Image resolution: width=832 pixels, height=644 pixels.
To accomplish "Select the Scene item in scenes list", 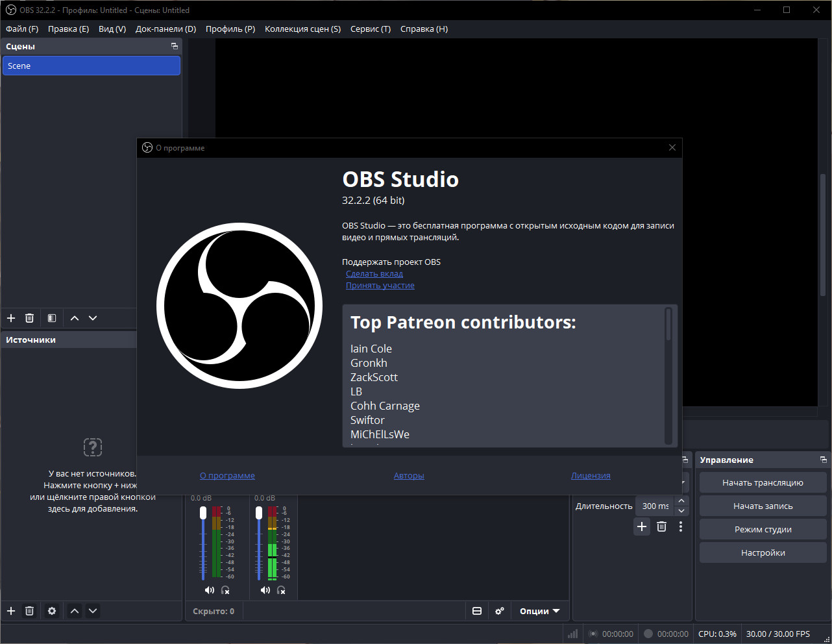I will [x=92, y=66].
